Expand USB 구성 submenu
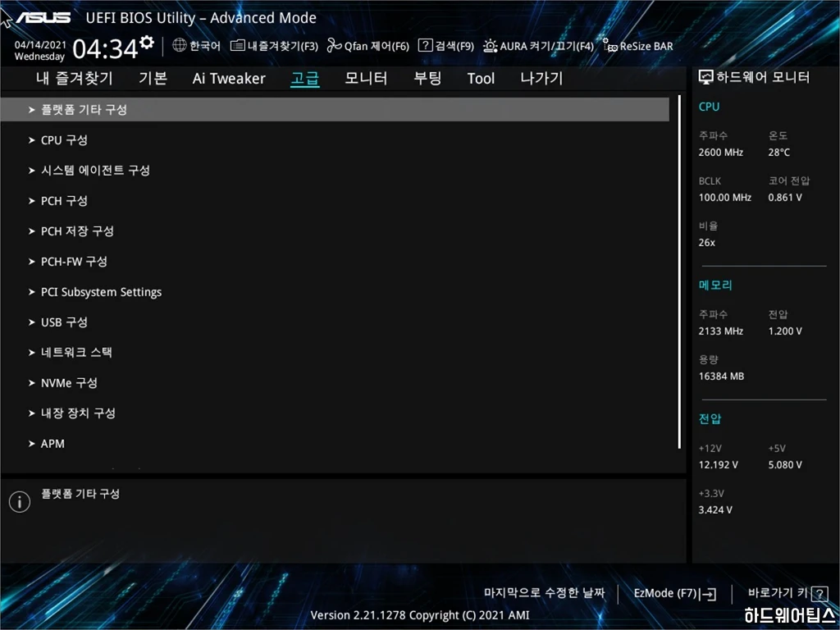This screenshot has height=630, width=840. [335, 322]
